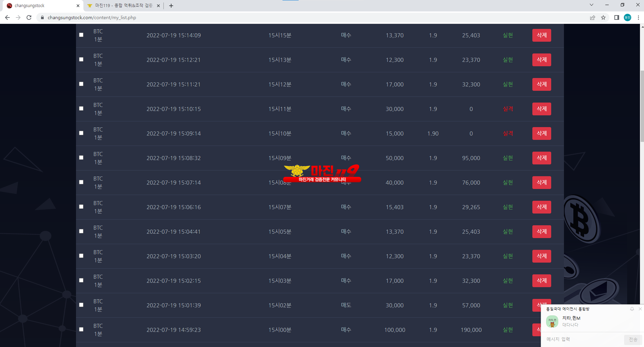Select 실격 status in 15시10분 row
This screenshot has width=644, height=347.
pos(508,133)
